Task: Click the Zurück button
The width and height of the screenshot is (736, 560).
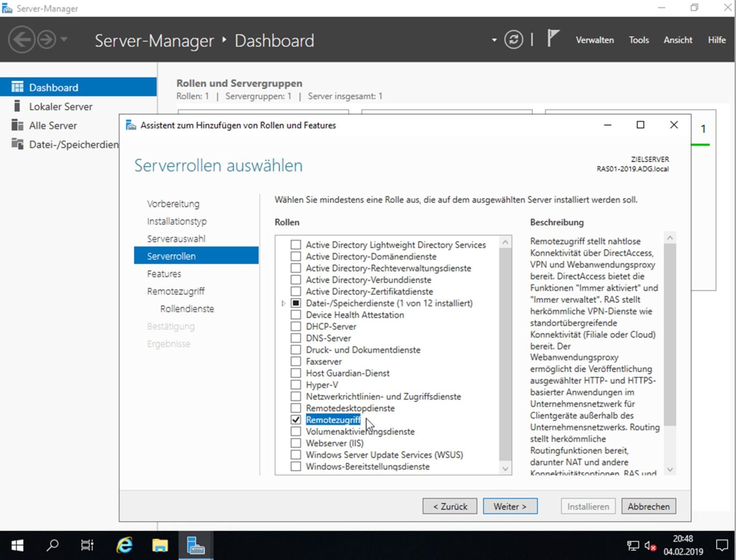Action: (x=450, y=506)
